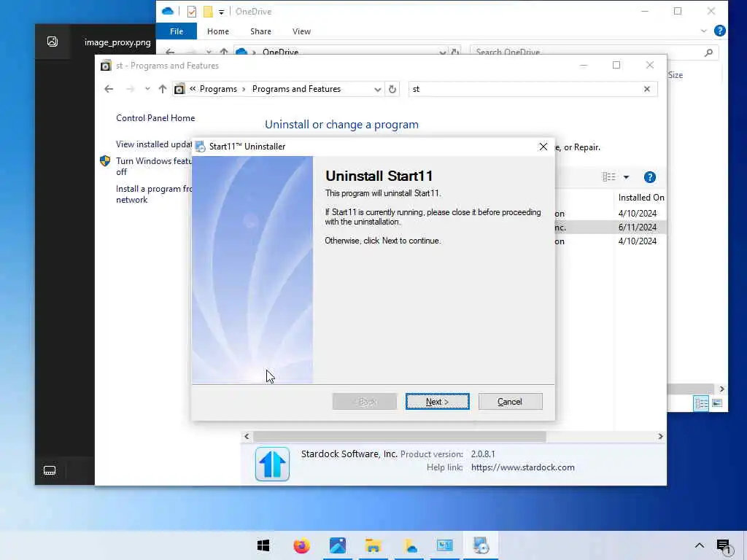747x560 pixels.
Task: Click Next in the Start11 Uninstaller
Action: 437,402
